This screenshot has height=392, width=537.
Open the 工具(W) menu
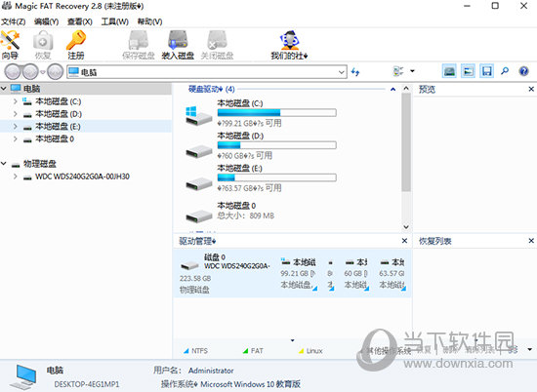(115, 21)
